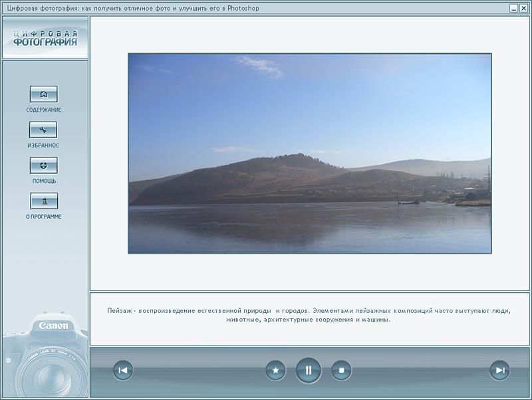Screen dimensions: 532x400
Task: Add slide to favorites with star button
Action: tap(275, 370)
